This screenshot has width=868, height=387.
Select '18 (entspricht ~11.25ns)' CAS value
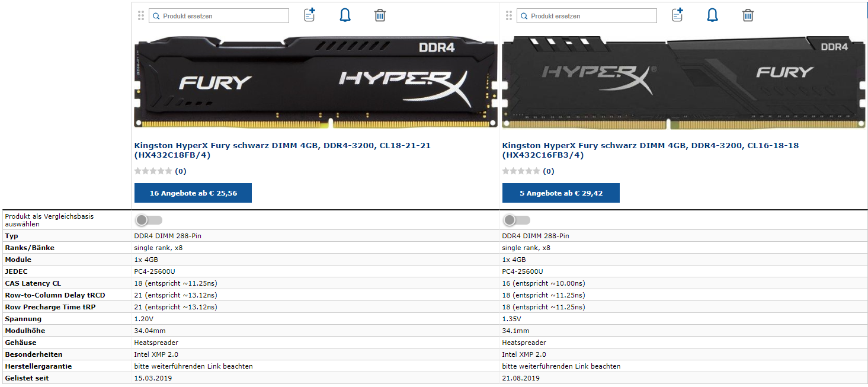pos(176,283)
